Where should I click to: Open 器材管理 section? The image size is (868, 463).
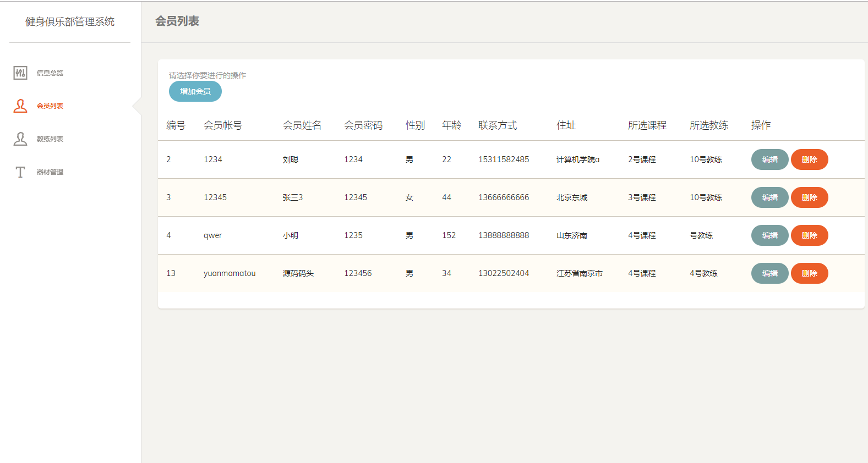(x=50, y=172)
